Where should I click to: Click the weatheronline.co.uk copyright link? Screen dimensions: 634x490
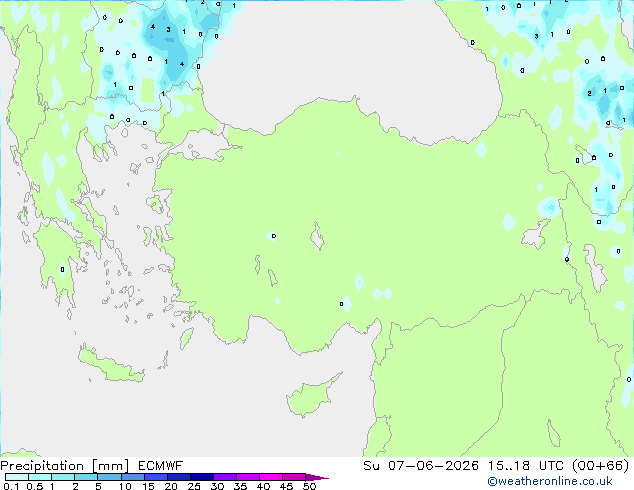pos(550,481)
